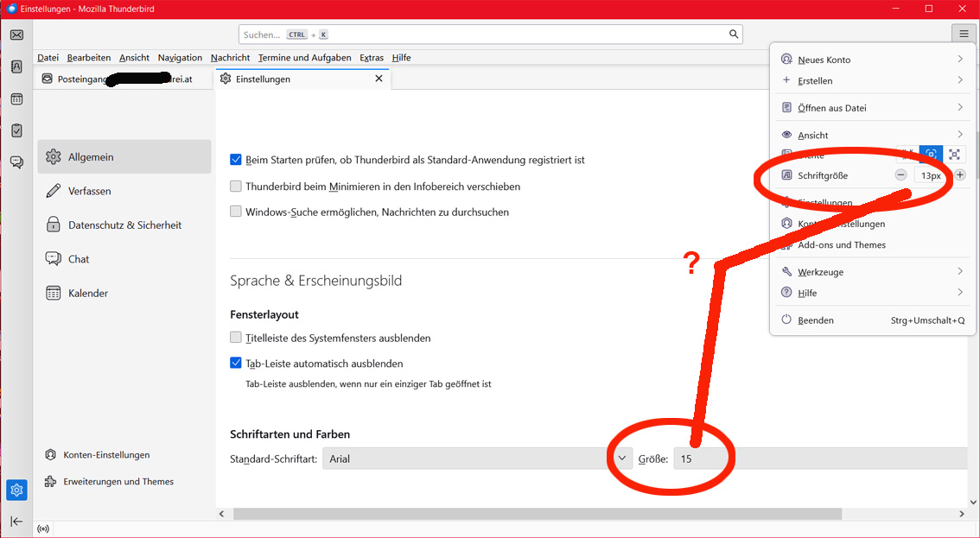Viewport: 980px width, 538px height.
Task: Open Hilfe in the menu bar
Action: point(401,58)
